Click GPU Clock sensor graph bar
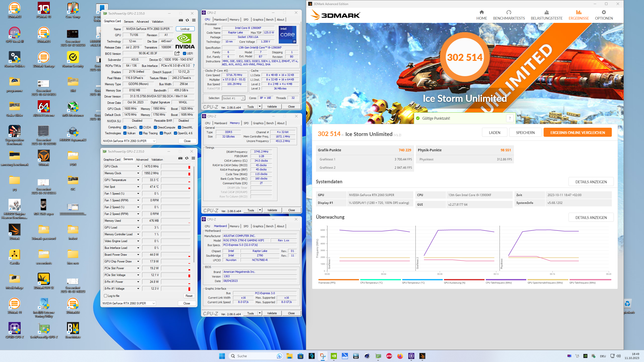 176,166
